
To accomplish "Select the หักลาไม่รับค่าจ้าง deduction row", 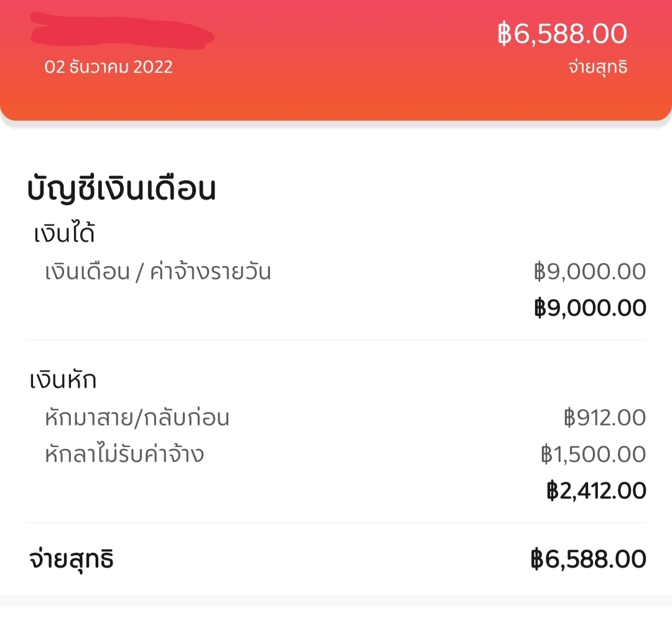I will point(335,454).
